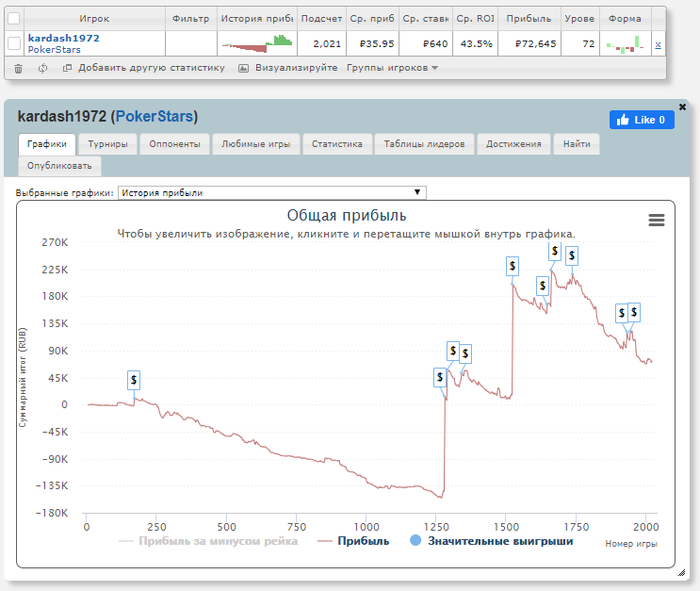The height and width of the screenshot is (591, 700).
Task: Open chart hamburger context menu
Action: 656,220
